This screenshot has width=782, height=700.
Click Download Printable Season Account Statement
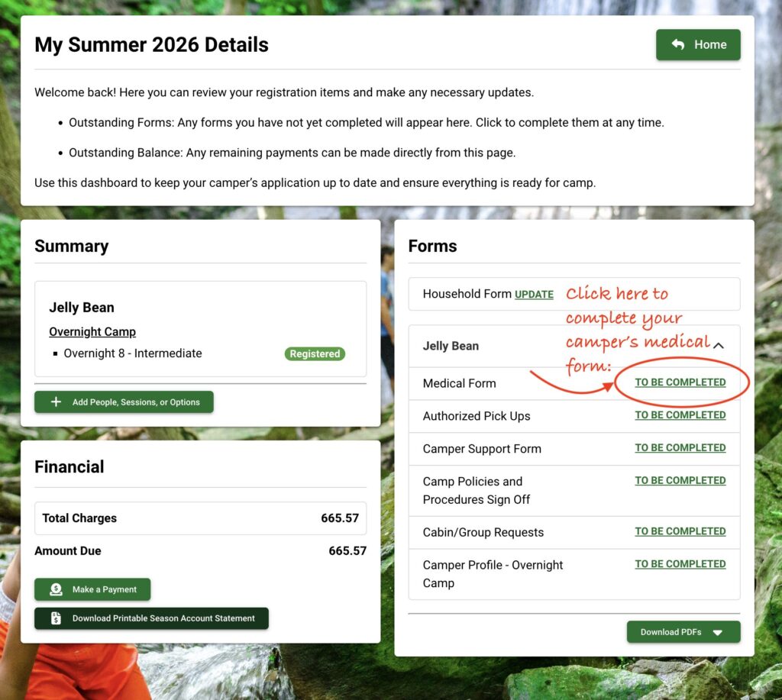click(x=152, y=618)
